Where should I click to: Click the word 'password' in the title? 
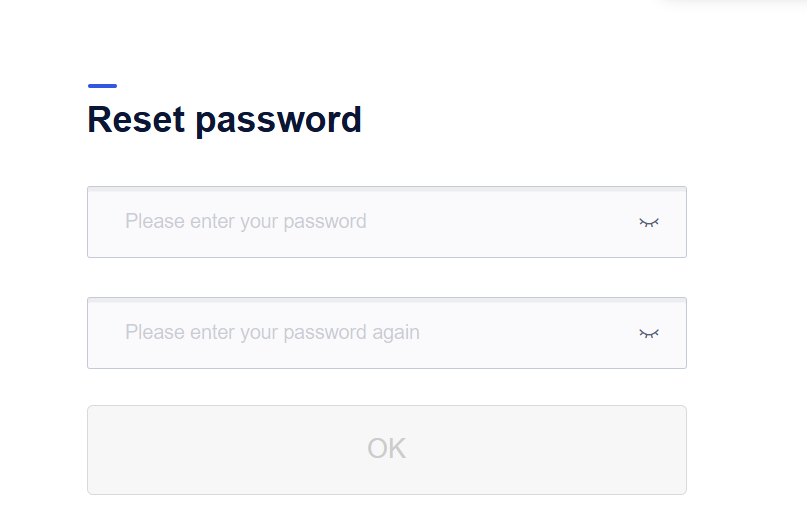click(x=279, y=121)
